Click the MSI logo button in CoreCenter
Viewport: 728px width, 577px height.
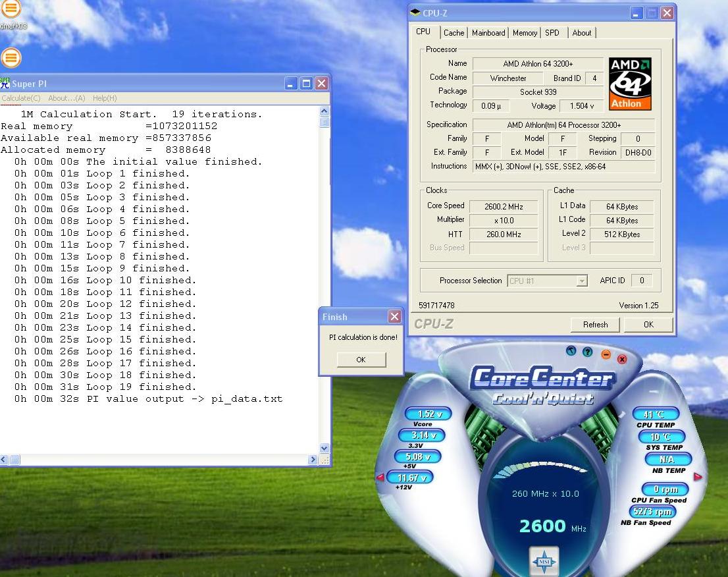(x=544, y=562)
